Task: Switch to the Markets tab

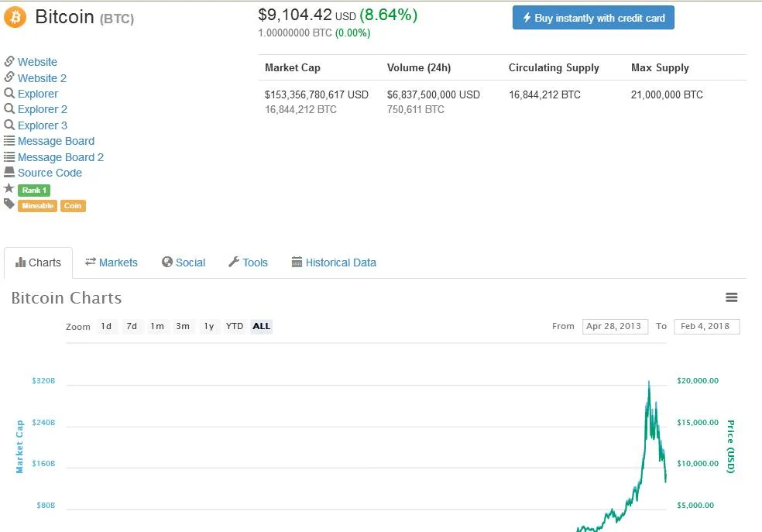Action: click(x=112, y=263)
